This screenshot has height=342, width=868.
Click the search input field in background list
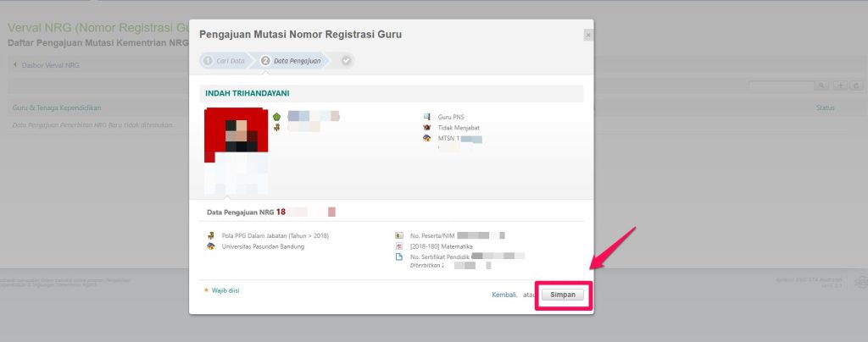click(x=780, y=85)
